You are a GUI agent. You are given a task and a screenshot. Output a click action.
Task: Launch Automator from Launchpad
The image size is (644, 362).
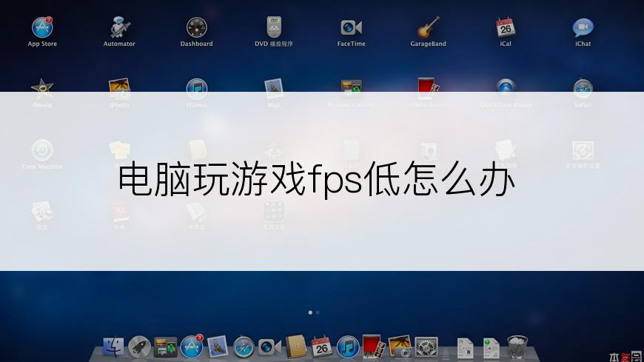click(x=119, y=27)
